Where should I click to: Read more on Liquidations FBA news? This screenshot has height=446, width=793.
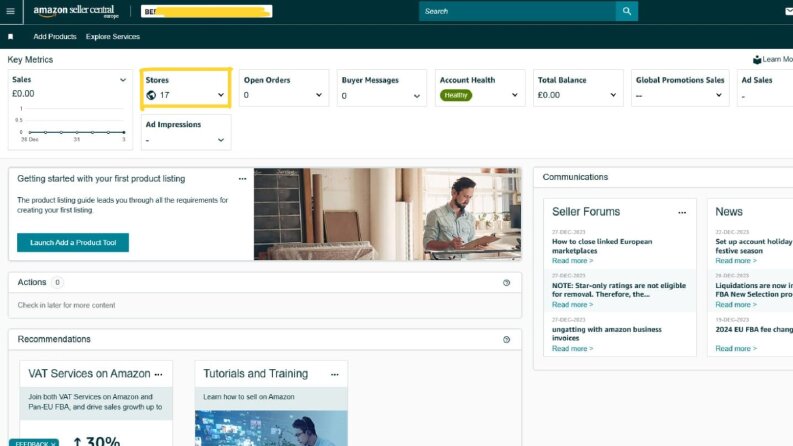pos(736,305)
